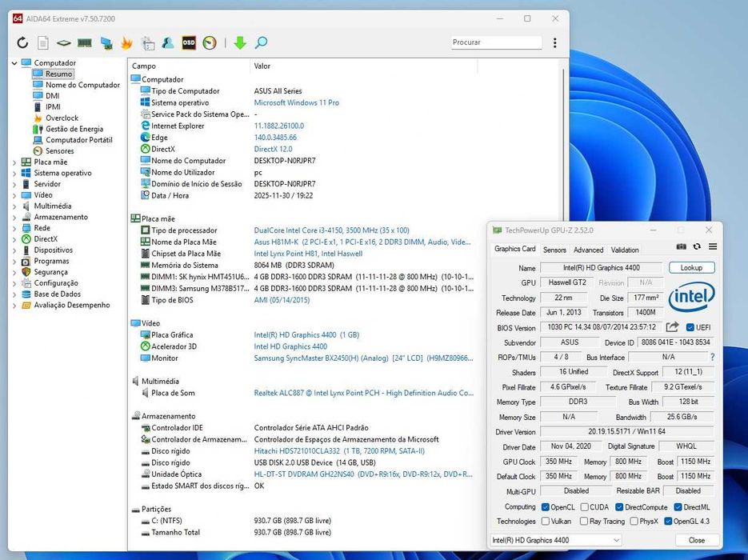The height and width of the screenshot is (560, 748).
Task: Toggle the DirectCompute checkbox
Action: (x=619, y=507)
